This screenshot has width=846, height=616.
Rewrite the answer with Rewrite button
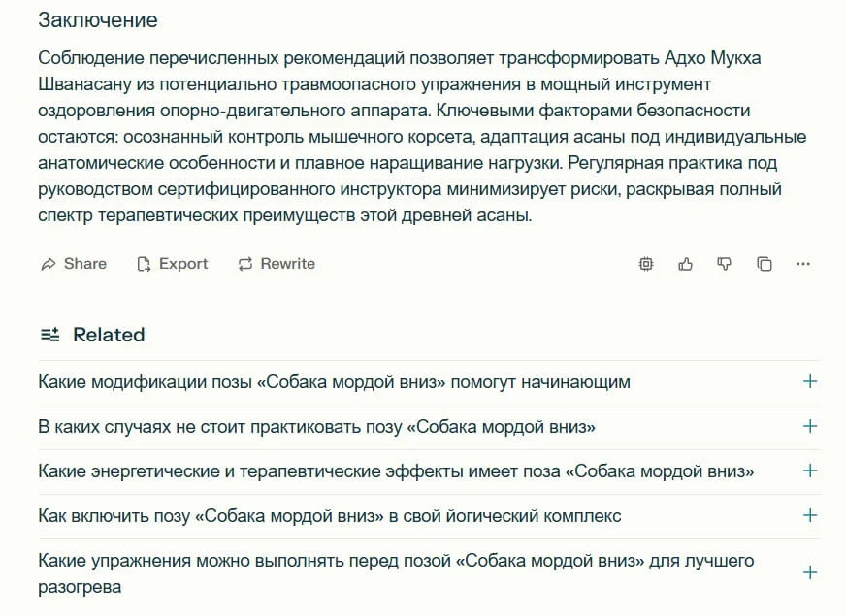click(277, 264)
